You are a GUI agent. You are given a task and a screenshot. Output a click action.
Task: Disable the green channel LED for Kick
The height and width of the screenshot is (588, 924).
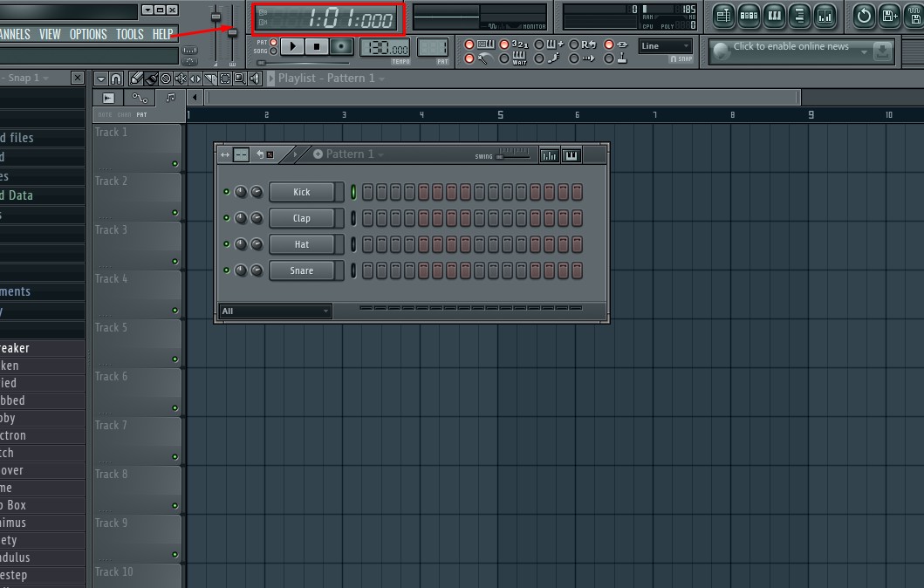coord(229,192)
